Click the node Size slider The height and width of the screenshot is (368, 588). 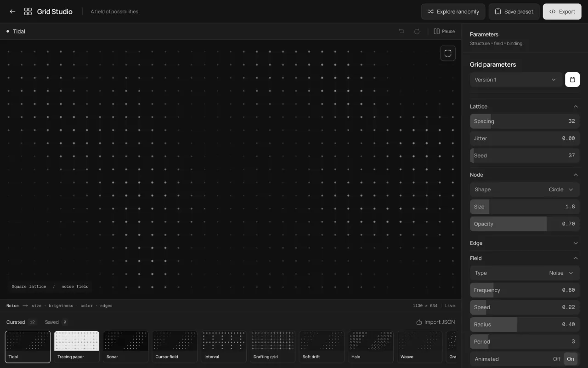pyautogui.click(x=525, y=207)
